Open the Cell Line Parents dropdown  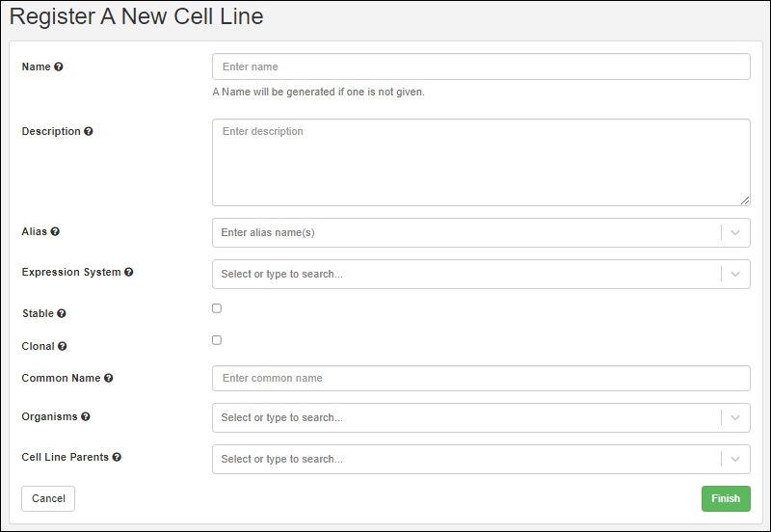point(735,459)
